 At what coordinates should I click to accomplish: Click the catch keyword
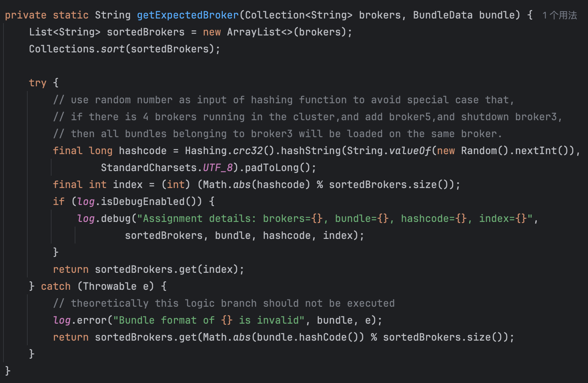[x=55, y=287]
